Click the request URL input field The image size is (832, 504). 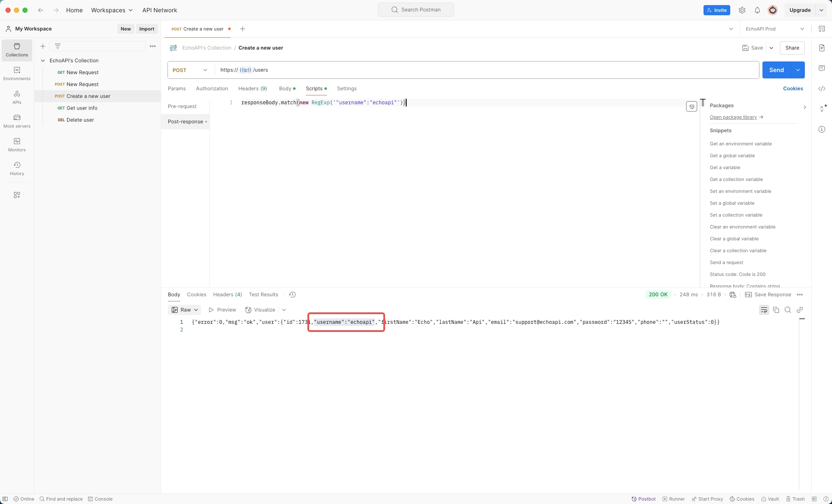point(487,70)
